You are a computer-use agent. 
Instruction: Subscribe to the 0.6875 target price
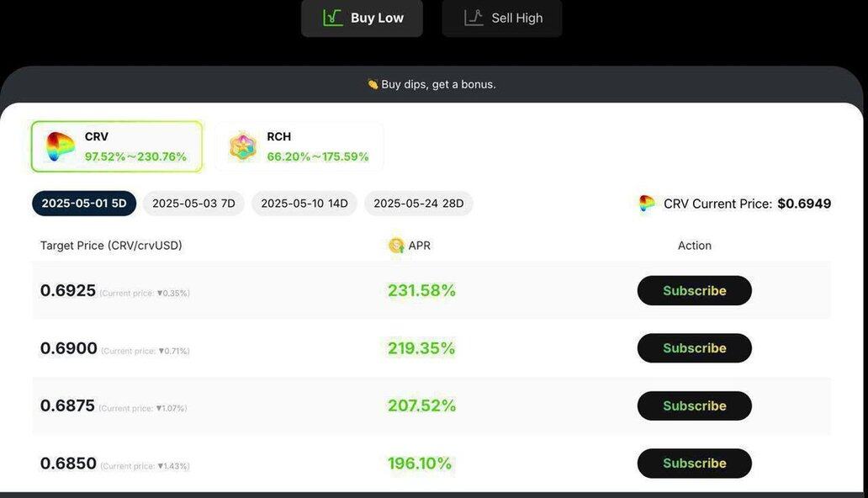pos(694,405)
